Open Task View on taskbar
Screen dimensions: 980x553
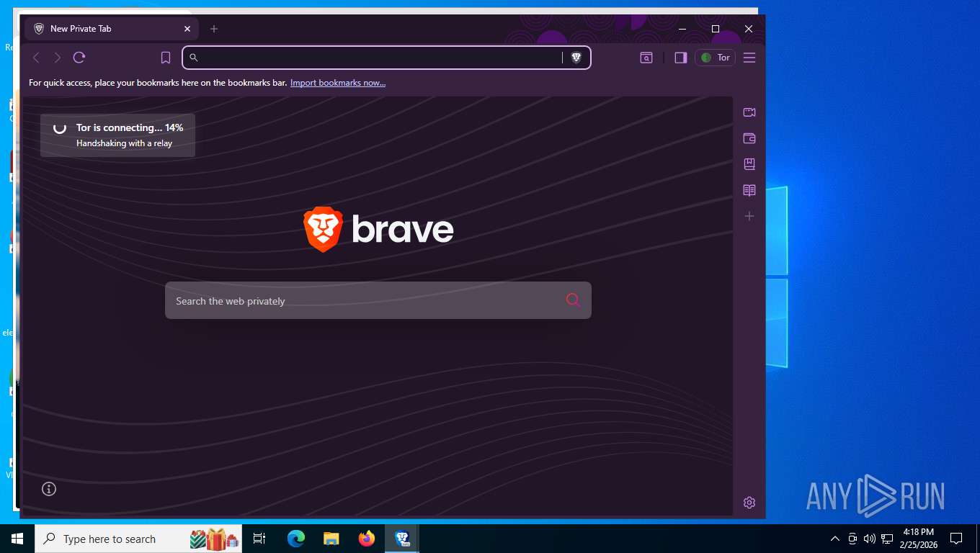click(259, 539)
